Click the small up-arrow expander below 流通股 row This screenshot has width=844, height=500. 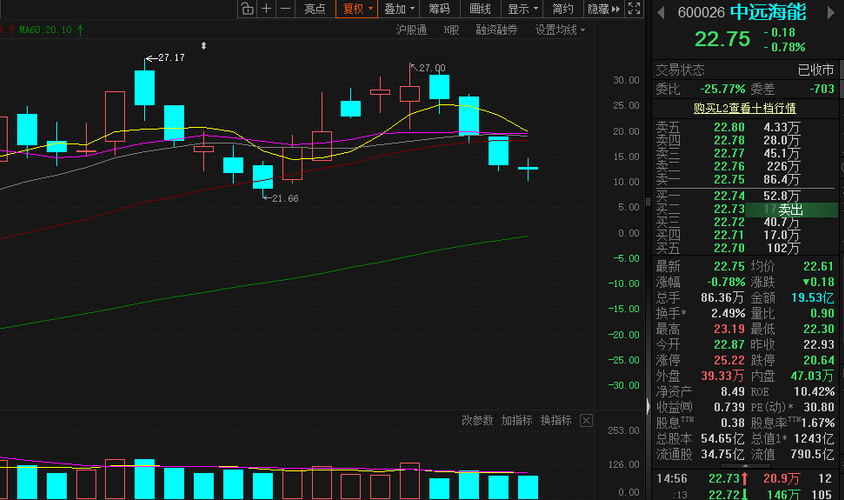pos(745,466)
